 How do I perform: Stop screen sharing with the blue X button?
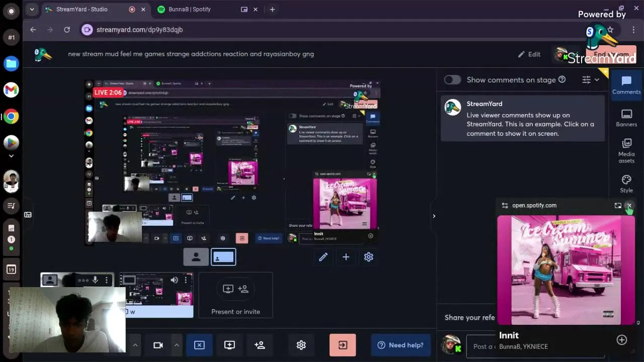(199, 345)
